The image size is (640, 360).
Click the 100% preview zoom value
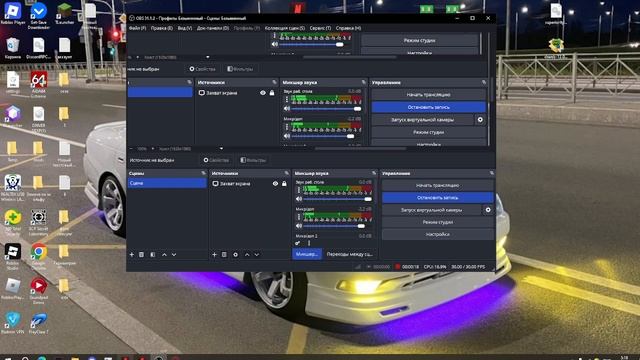point(142,149)
